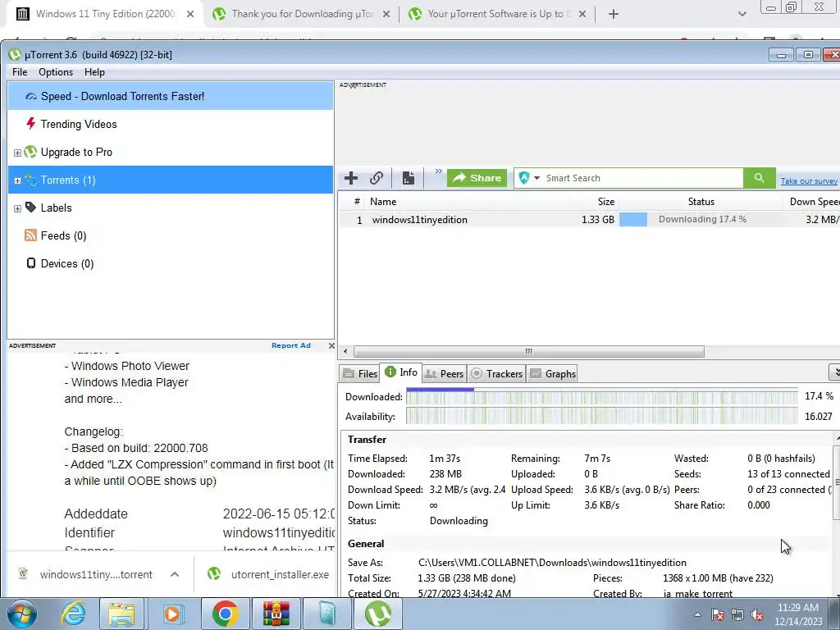Switch to Windows 11 Tiny Edition browser tab
Image resolution: width=840 pixels, height=630 pixels.
coord(104,14)
